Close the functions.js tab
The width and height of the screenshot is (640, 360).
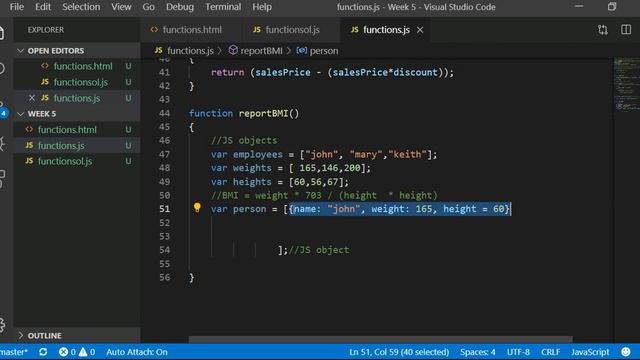[420, 30]
